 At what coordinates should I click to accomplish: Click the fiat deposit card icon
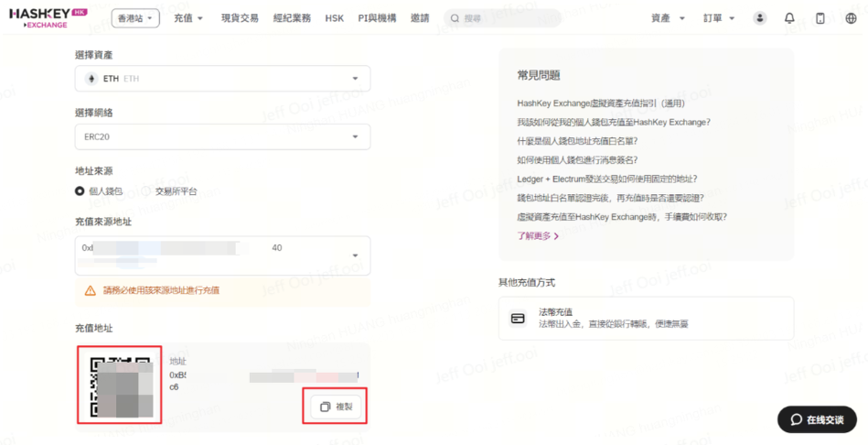(519, 319)
